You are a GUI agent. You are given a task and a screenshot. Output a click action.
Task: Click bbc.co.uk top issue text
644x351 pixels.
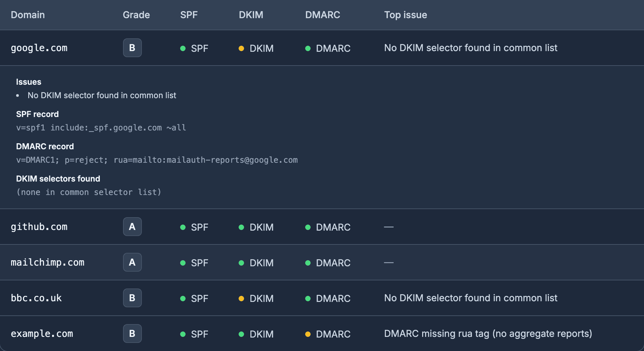tap(471, 298)
